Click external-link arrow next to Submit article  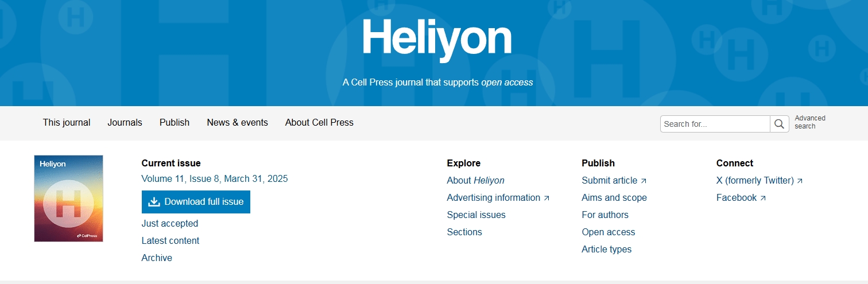point(644,181)
